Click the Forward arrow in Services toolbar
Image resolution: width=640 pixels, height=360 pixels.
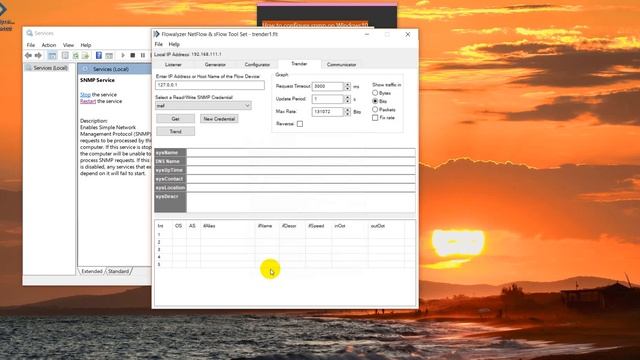click(38, 55)
